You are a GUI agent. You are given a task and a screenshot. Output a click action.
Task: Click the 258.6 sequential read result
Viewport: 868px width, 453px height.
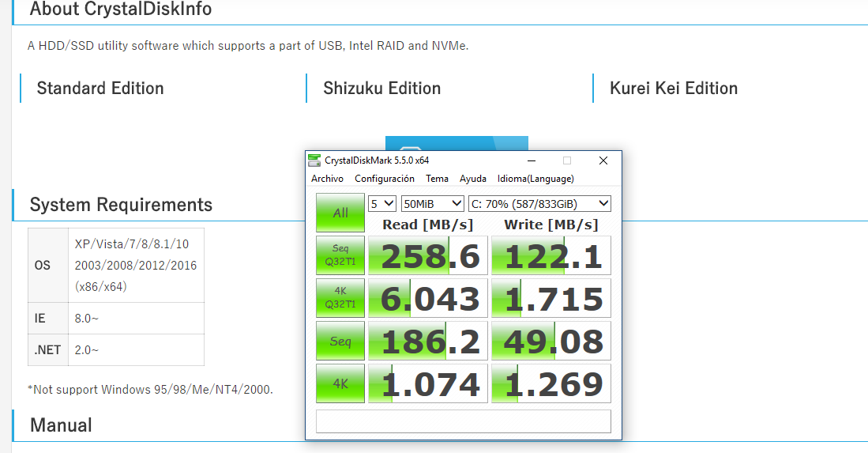click(427, 256)
